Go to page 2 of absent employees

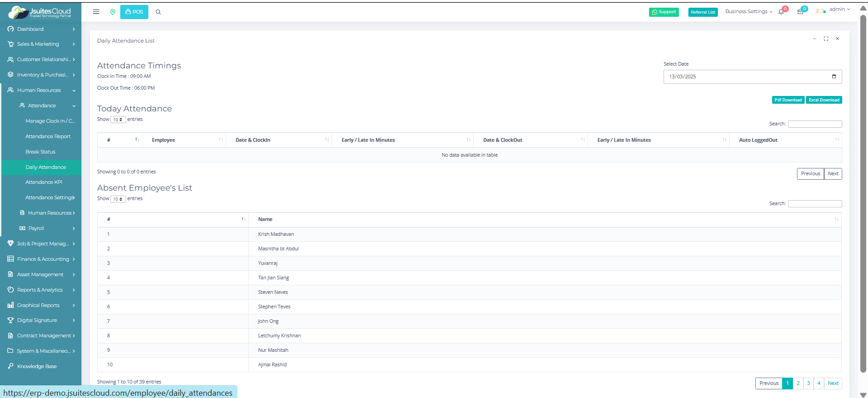click(x=798, y=383)
